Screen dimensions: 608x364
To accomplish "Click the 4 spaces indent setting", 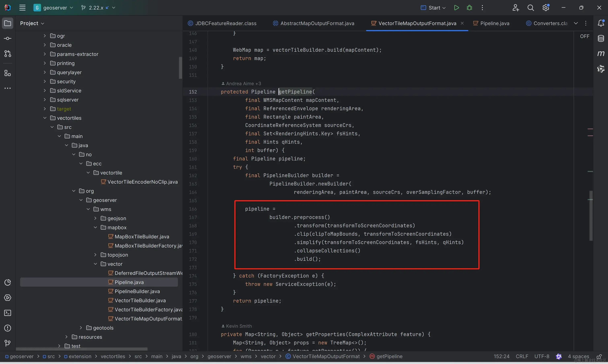I will coord(578,356).
